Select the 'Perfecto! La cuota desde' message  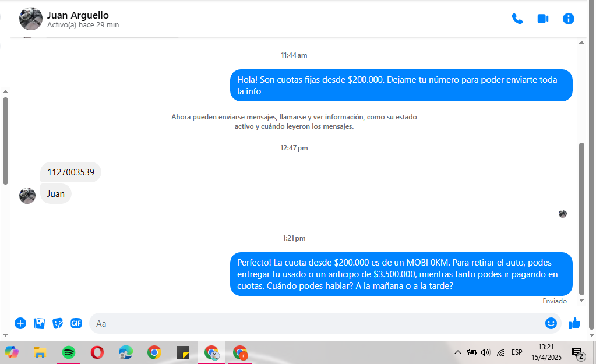point(401,274)
